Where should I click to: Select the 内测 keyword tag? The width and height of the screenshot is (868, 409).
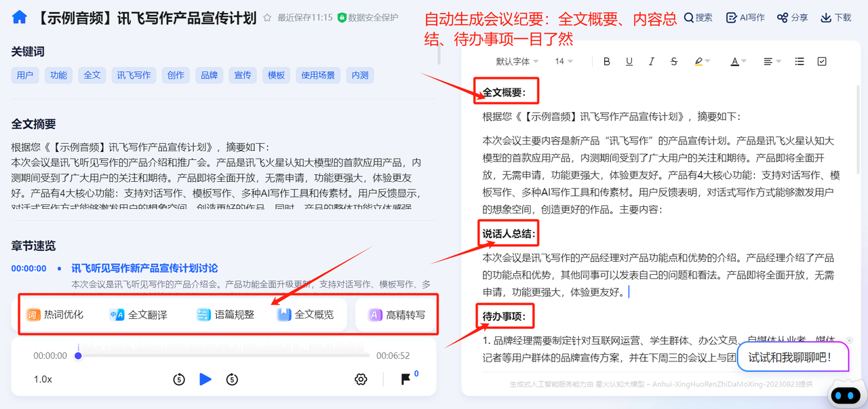[360, 75]
